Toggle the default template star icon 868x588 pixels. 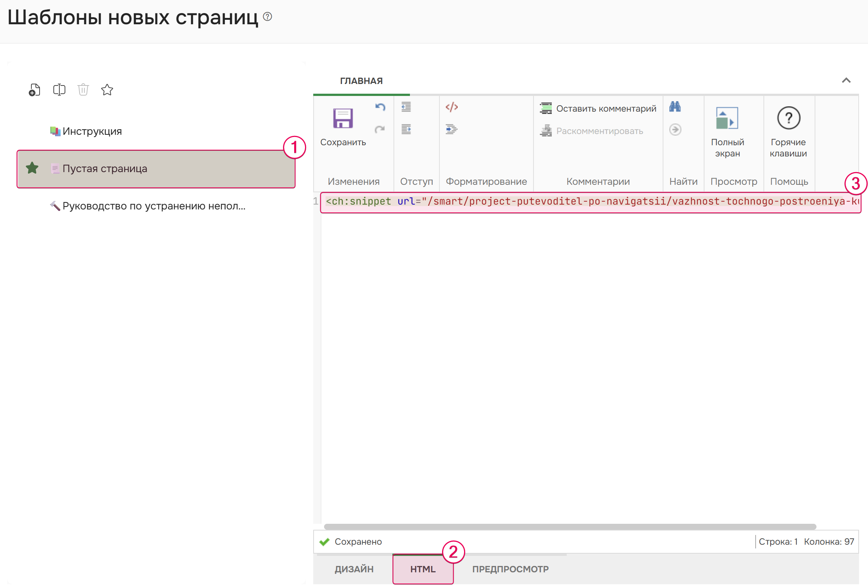[x=107, y=90]
